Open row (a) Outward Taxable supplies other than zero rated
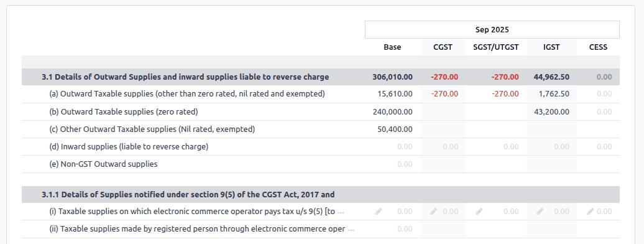644x244 pixels. pos(187,94)
